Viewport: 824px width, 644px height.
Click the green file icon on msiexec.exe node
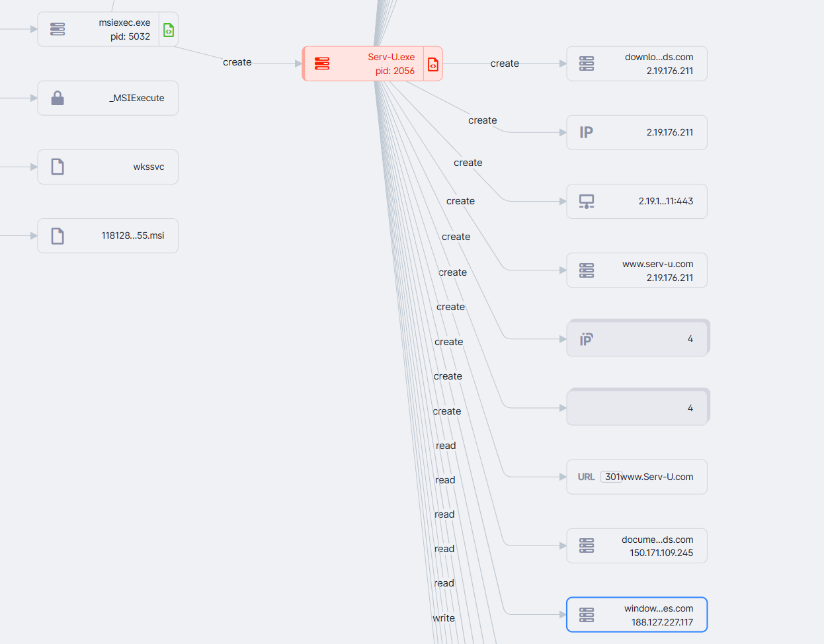coord(169,30)
